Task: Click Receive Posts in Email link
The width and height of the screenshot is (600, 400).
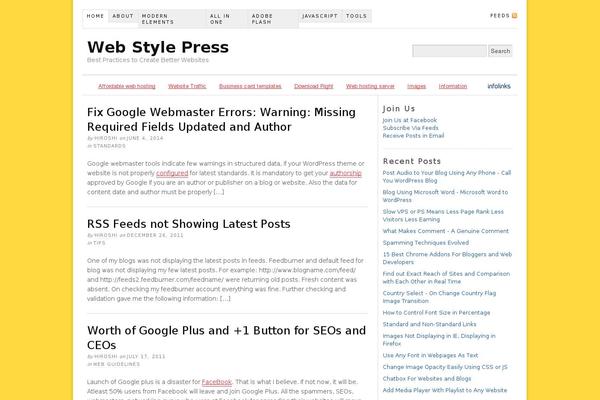Action: 413,136
